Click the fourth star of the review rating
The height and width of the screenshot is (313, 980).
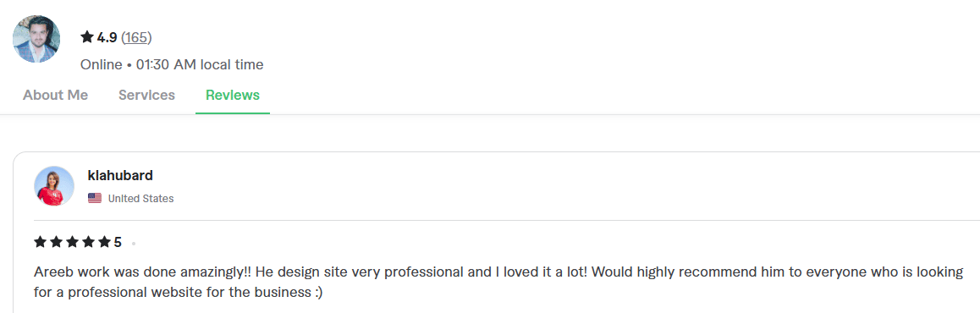click(x=88, y=242)
